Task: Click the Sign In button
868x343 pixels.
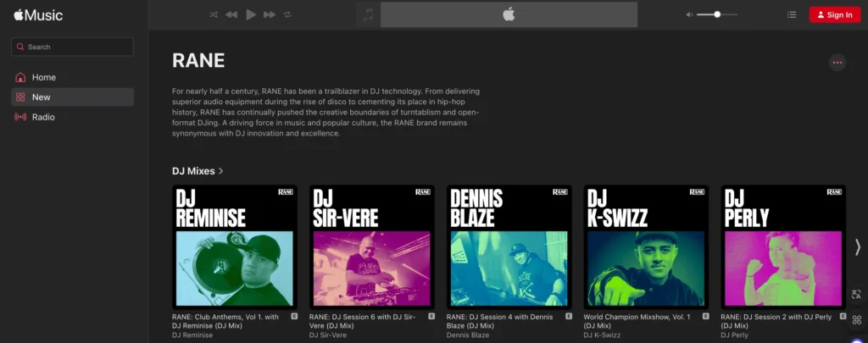Action: (835, 15)
